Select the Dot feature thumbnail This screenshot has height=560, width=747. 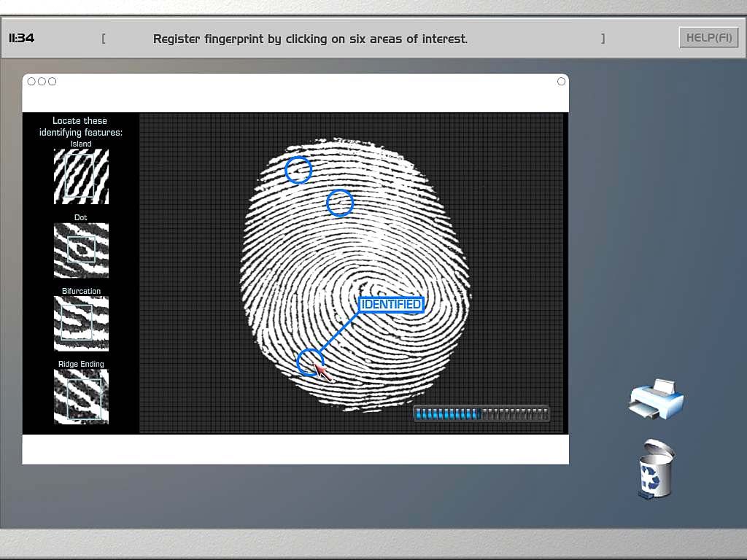pyautogui.click(x=81, y=250)
